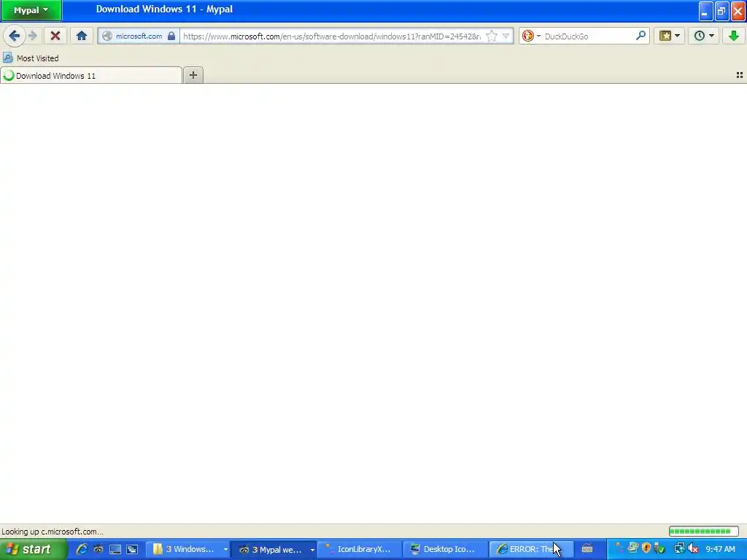Open the bookmarks menu button
Image resolution: width=747 pixels, height=560 pixels.
(x=670, y=36)
